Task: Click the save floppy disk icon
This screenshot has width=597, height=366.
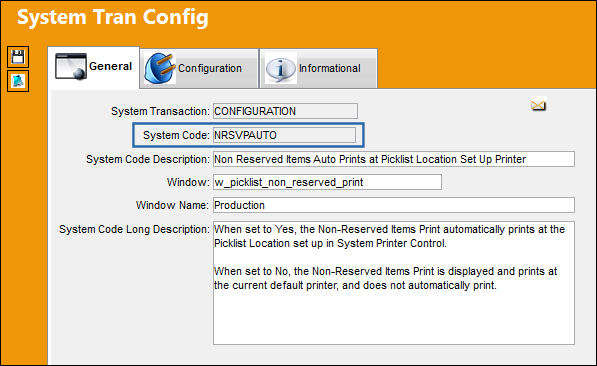Action: click(18, 57)
